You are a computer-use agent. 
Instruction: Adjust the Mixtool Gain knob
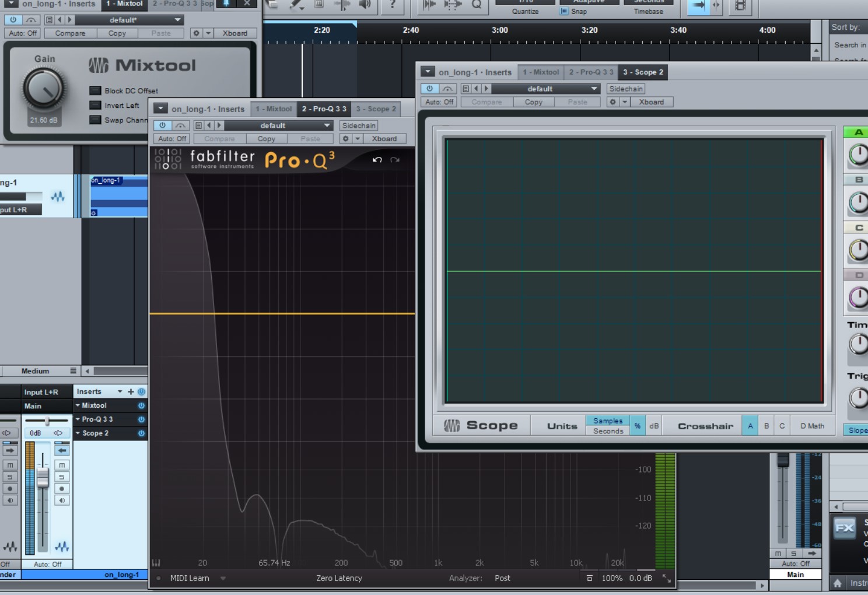[x=44, y=89]
